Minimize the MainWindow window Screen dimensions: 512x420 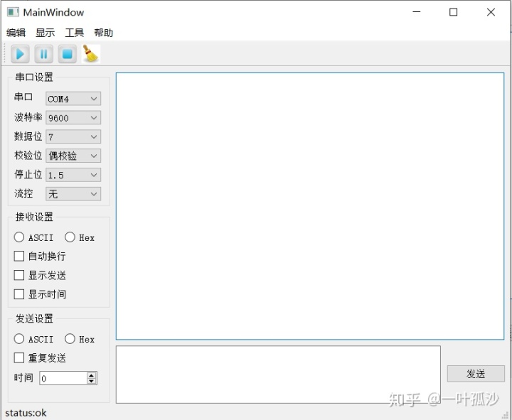click(x=416, y=12)
